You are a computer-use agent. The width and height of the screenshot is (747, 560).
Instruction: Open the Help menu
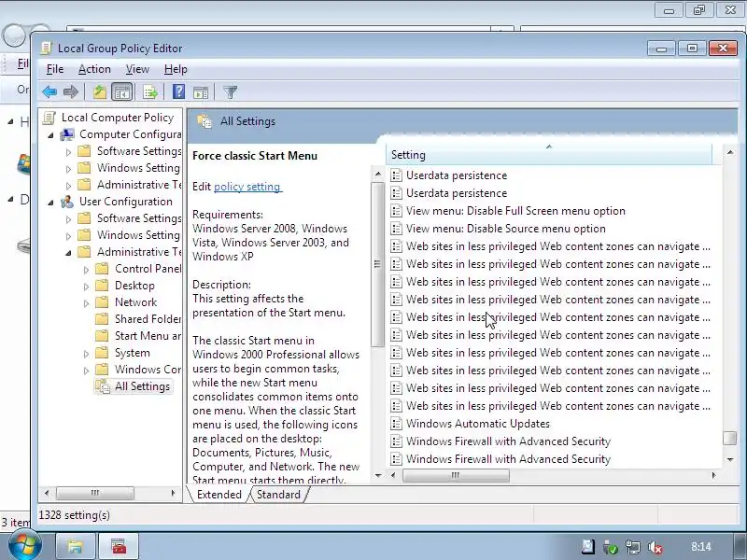tap(176, 69)
